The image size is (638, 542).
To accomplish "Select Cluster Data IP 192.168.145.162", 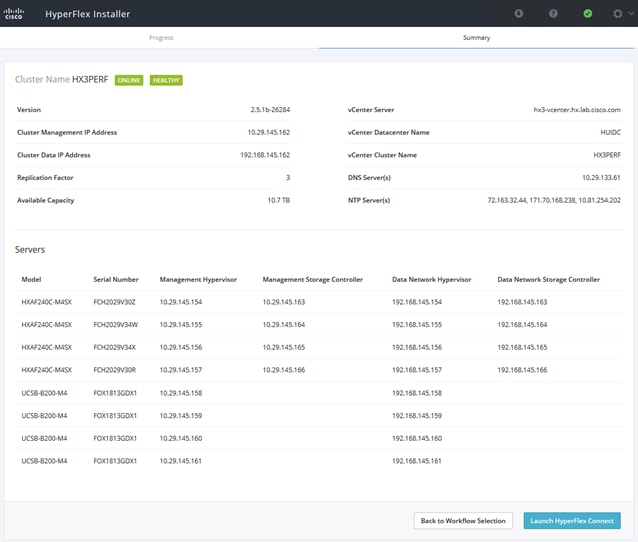I will [x=265, y=155].
